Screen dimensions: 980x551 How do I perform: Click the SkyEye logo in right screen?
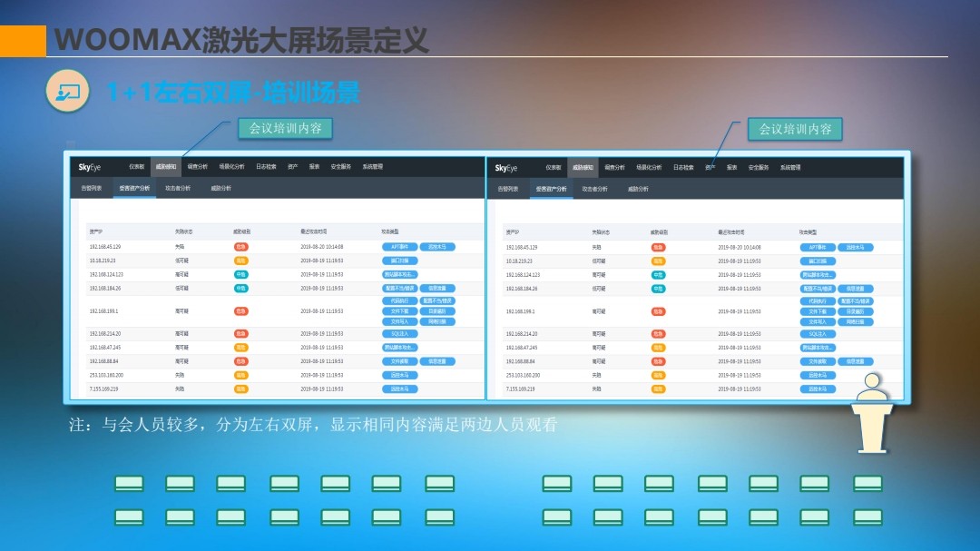pos(506,168)
